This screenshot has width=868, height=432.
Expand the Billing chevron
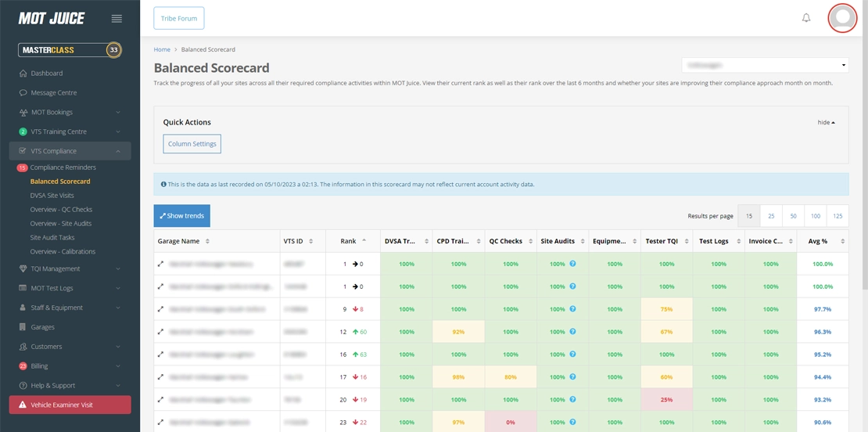(118, 366)
